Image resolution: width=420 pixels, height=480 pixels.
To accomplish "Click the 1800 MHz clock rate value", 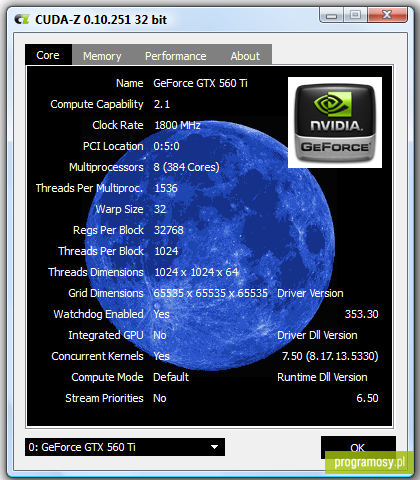I will [x=177, y=125].
